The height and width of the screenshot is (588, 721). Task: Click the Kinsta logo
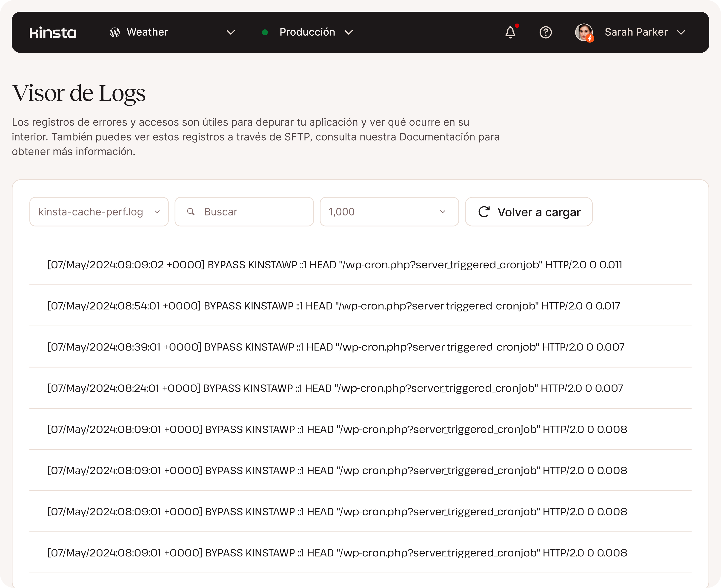coord(53,33)
